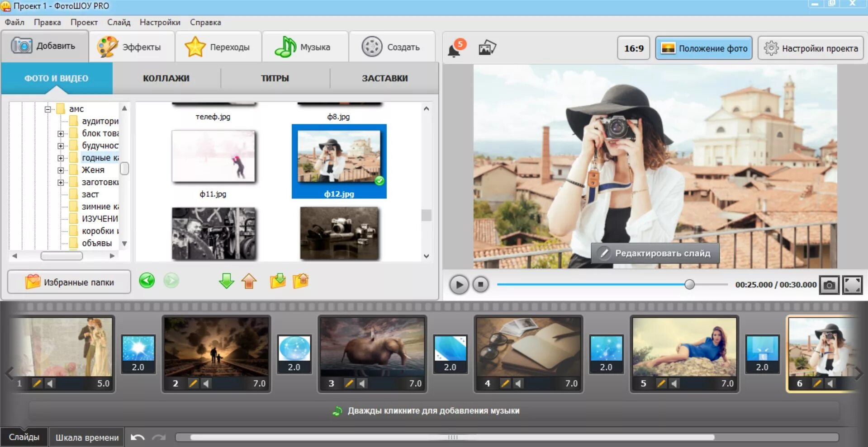The image size is (868, 447).
Task: Expand the будучнос folder
Action: coord(60,146)
